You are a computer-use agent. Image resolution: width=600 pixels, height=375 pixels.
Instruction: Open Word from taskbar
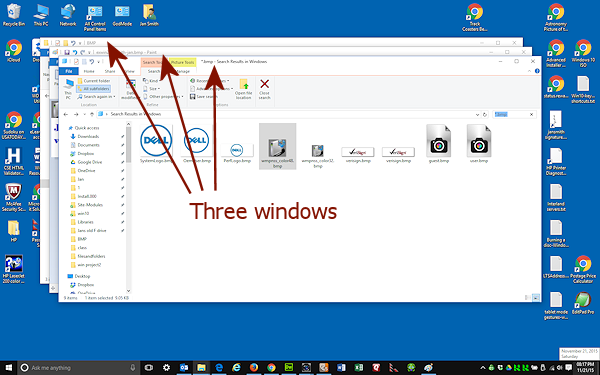(341, 368)
